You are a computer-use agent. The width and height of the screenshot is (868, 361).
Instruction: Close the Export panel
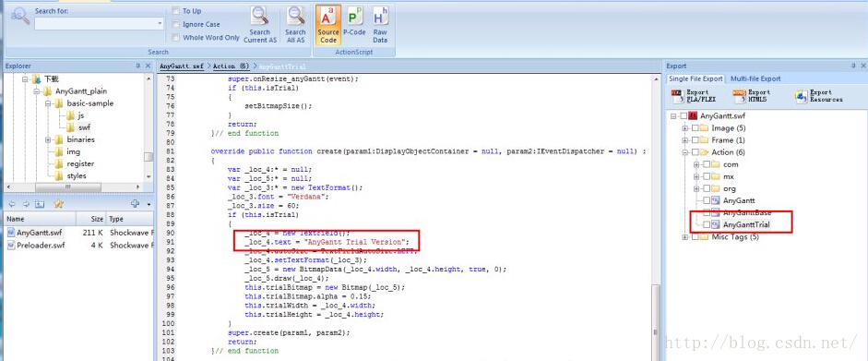point(862,66)
